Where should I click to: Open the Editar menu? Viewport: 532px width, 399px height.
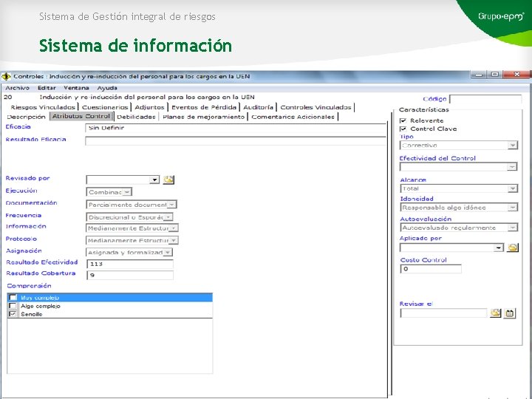pos(47,88)
